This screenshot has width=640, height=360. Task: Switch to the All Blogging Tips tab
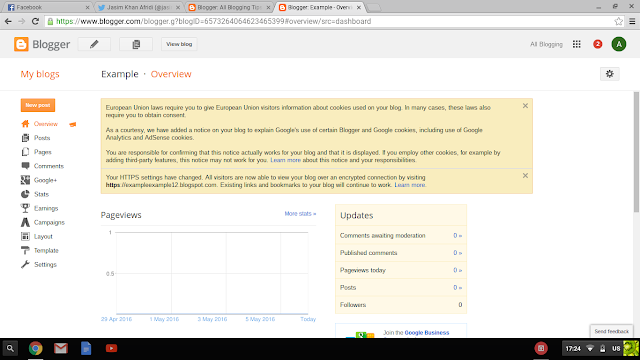pos(229,7)
